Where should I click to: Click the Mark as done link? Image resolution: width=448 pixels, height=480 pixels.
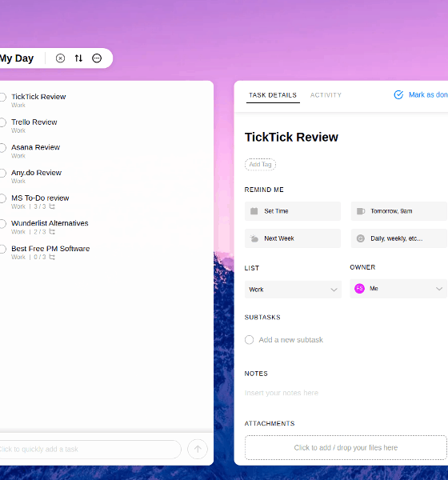tap(428, 95)
